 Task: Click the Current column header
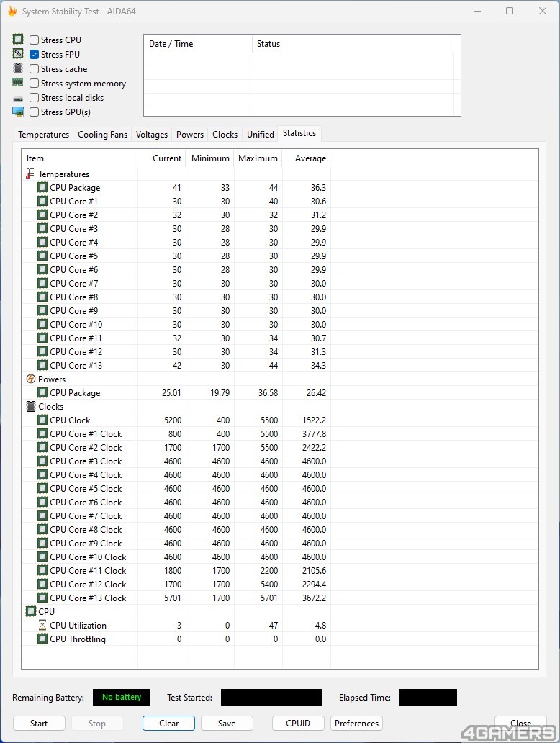[161, 158]
